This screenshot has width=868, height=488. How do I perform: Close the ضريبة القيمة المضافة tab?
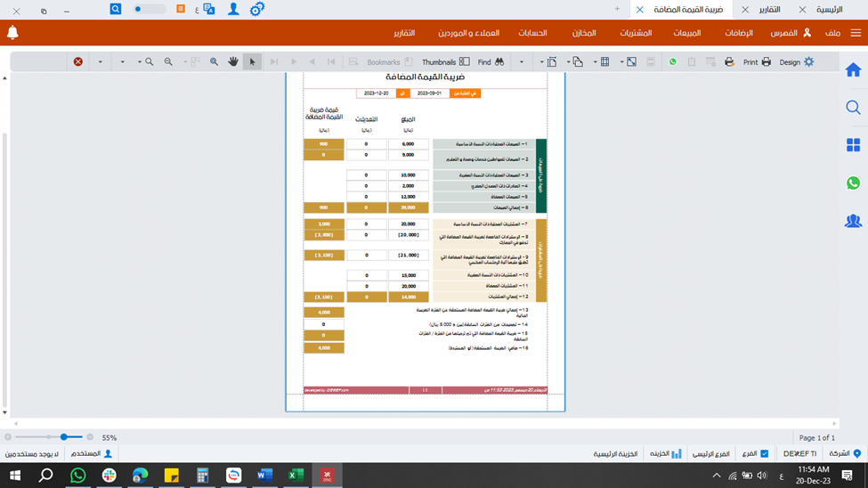pyautogui.click(x=640, y=10)
